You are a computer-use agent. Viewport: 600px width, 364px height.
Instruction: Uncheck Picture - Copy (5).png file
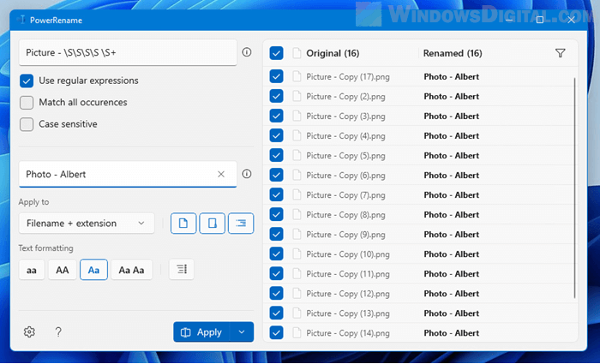(x=276, y=155)
